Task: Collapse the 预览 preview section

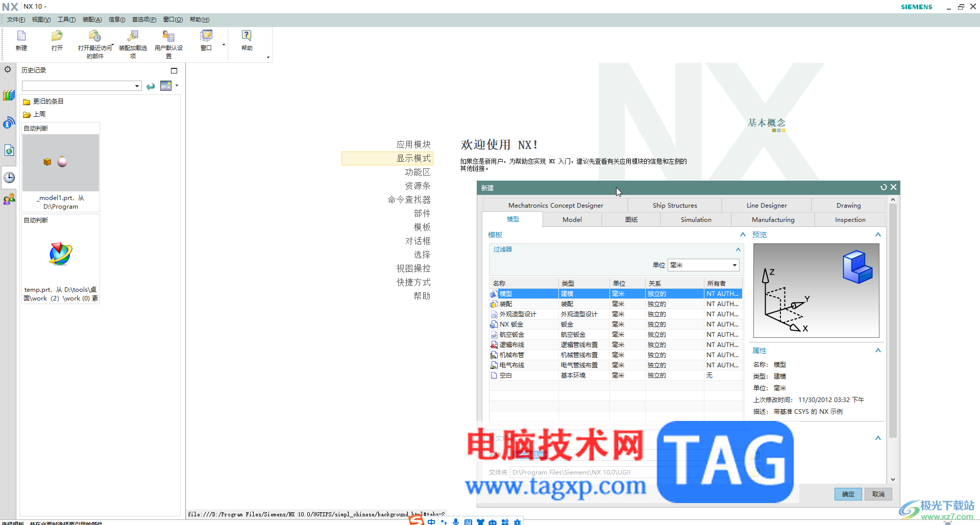Action: pos(878,235)
